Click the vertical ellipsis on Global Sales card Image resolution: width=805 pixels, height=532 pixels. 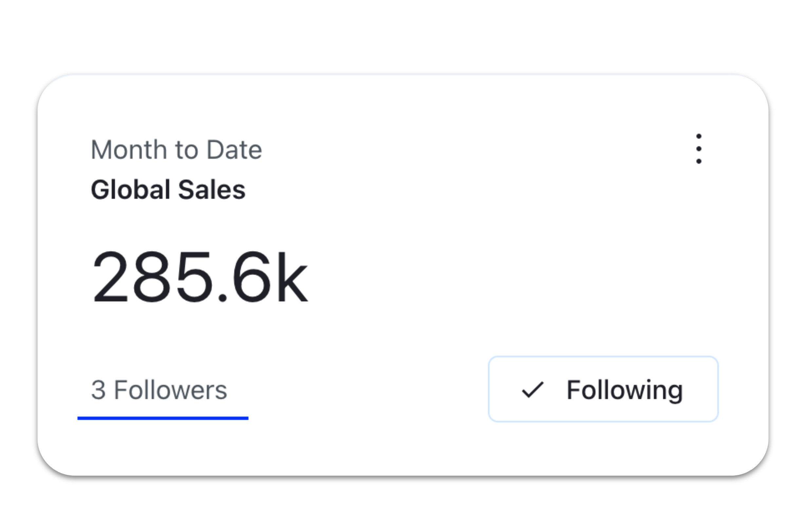pos(699,149)
